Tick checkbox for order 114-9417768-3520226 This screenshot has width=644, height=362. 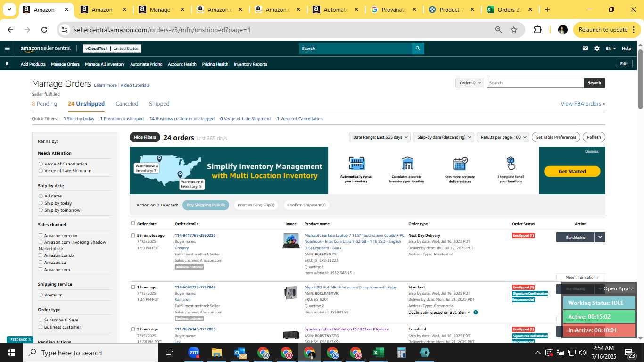click(133, 235)
